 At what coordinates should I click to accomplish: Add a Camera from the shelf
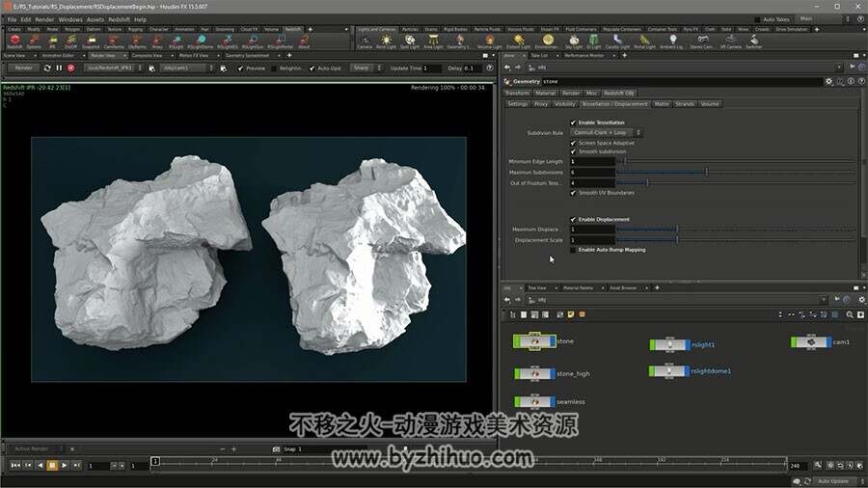365,41
